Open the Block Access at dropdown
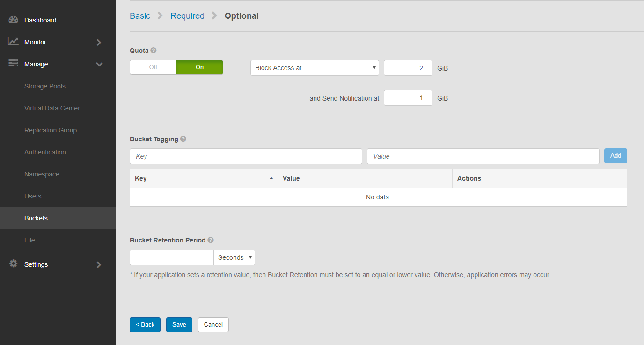Image resolution: width=644 pixels, height=345 pixels. point(315,68)
